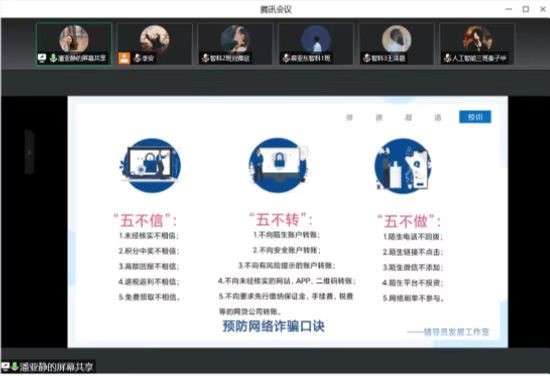Select the sixth participant's avatar with flowers
550x376 pixels.
pos(477,39)
